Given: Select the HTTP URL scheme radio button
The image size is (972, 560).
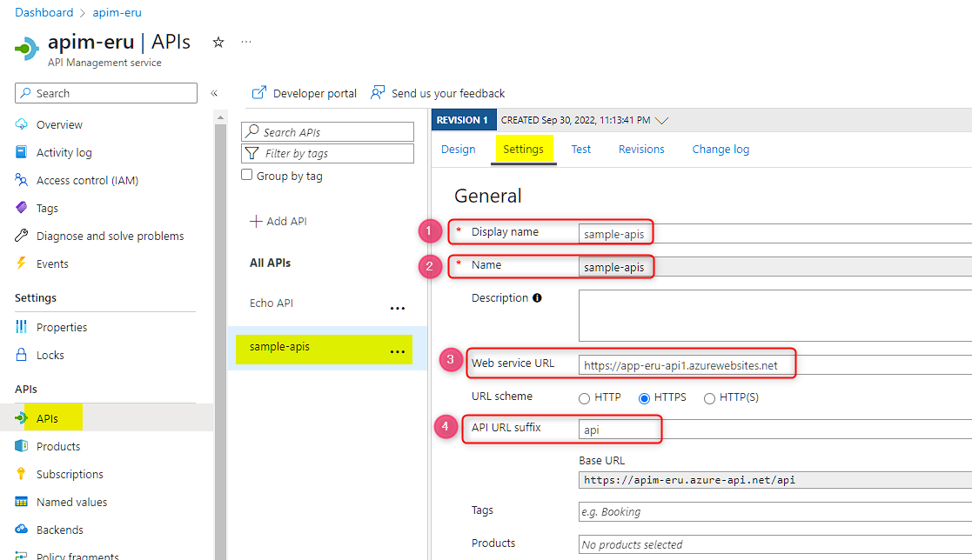Looking at the screenshot, I should (x=584, y=398).
